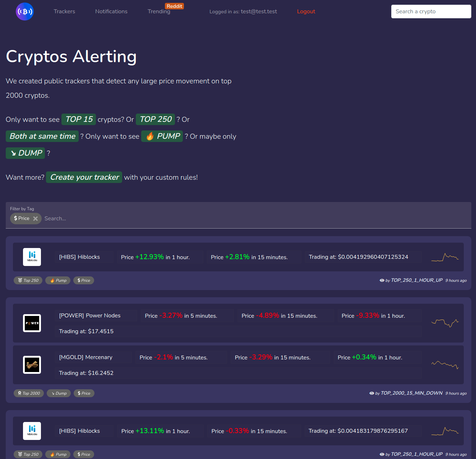Toggle the eye icon on the first TOP_250_1_HOUR_UP alert
The height and width of the screenshot is (459, 476).
point(382,280)
